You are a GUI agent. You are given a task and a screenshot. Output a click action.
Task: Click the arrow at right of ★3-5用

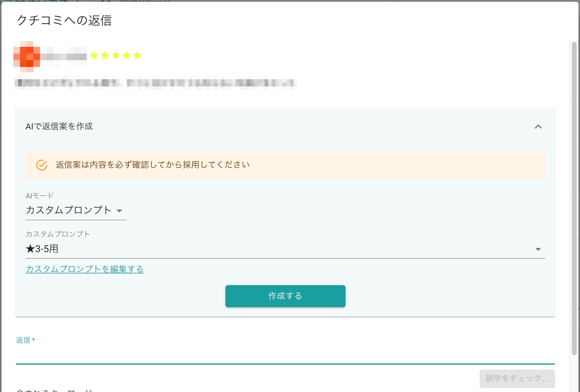pyautogui.click(x=538, y=249)
